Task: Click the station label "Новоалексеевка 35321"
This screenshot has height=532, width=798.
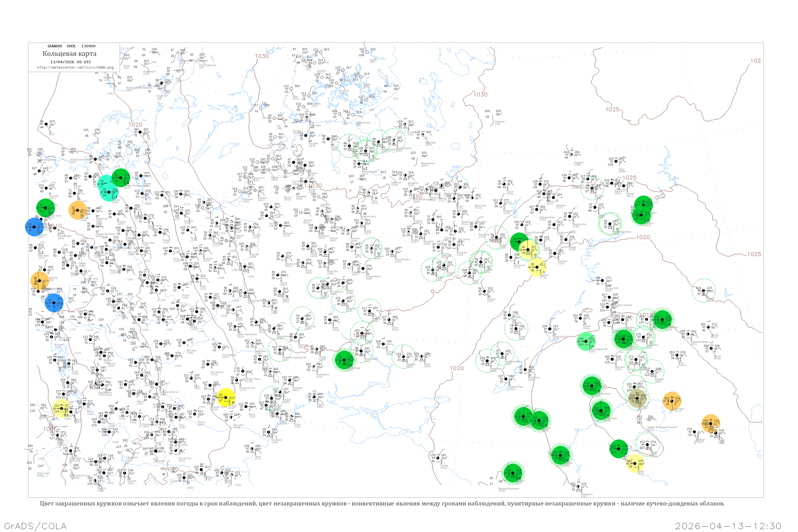Action: (x=699, y=343)
